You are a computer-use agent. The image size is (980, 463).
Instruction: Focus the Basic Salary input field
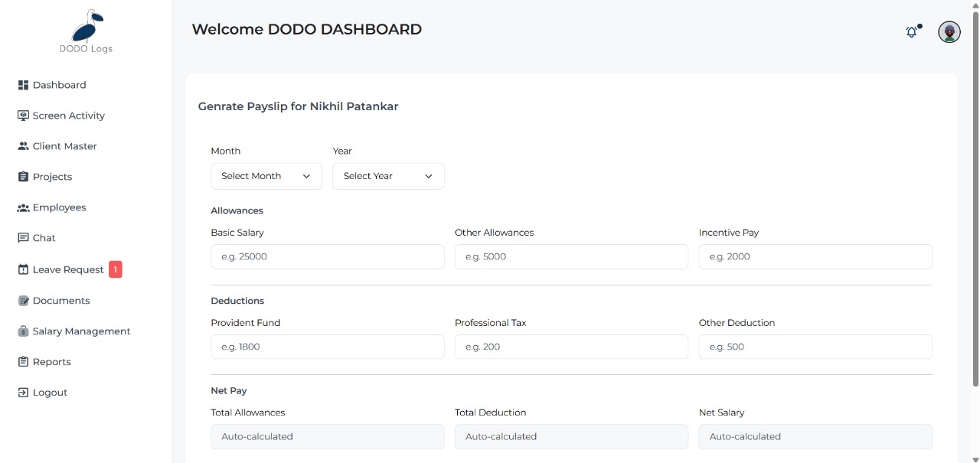327,257
